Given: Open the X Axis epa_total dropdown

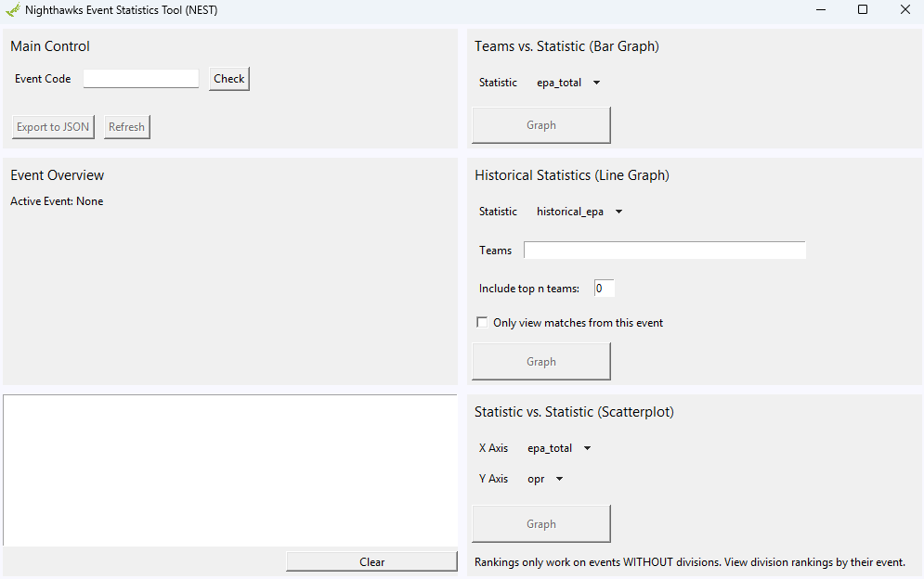Looking at the screenshot, I should [559, 448].
